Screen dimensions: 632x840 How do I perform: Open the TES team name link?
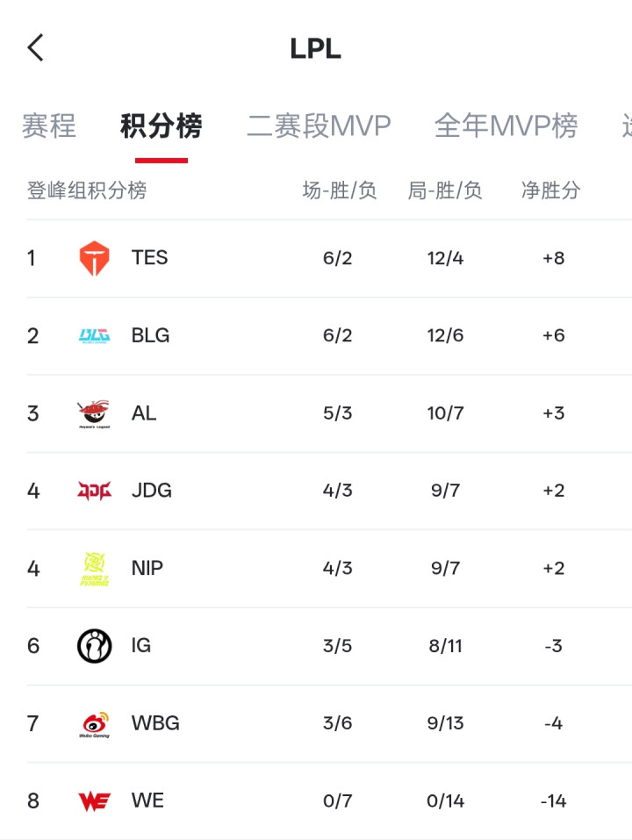click(150, 258)
